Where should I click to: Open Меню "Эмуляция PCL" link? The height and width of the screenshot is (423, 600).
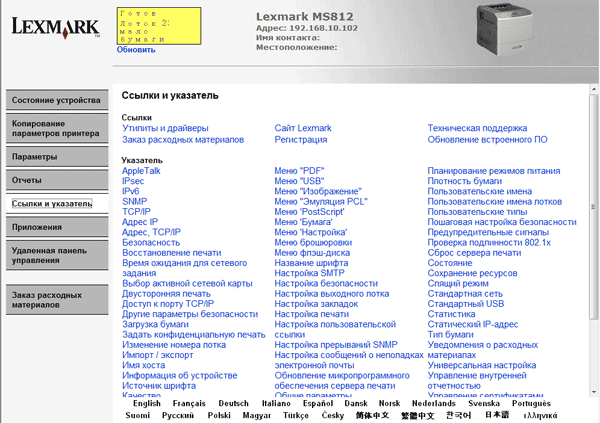point(321,202)
